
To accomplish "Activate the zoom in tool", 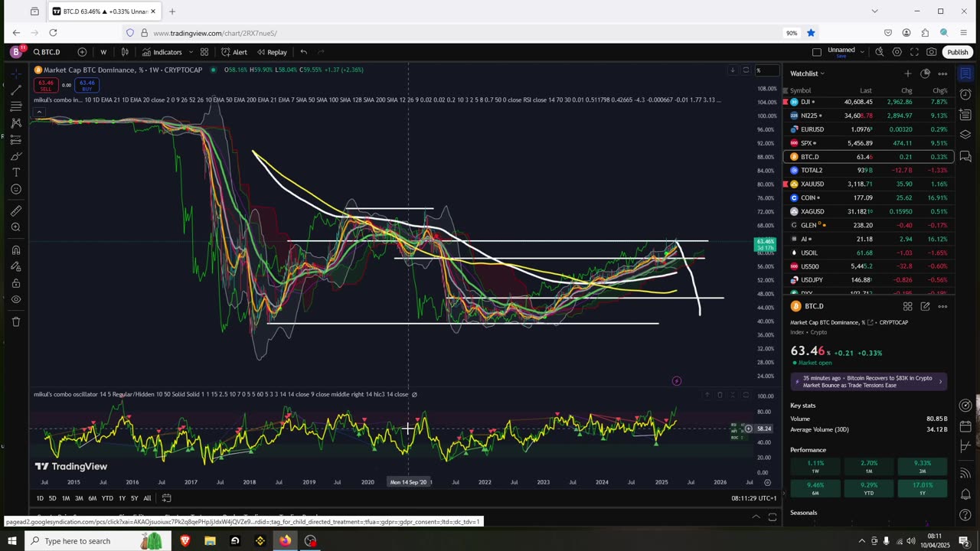I will (x=16, y=227).
